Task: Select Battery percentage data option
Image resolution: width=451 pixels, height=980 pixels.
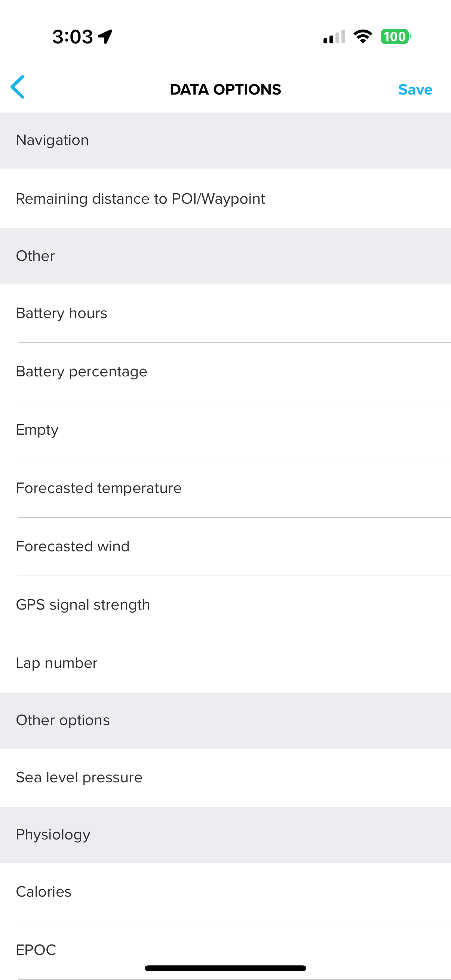Action: pos(82,372)
